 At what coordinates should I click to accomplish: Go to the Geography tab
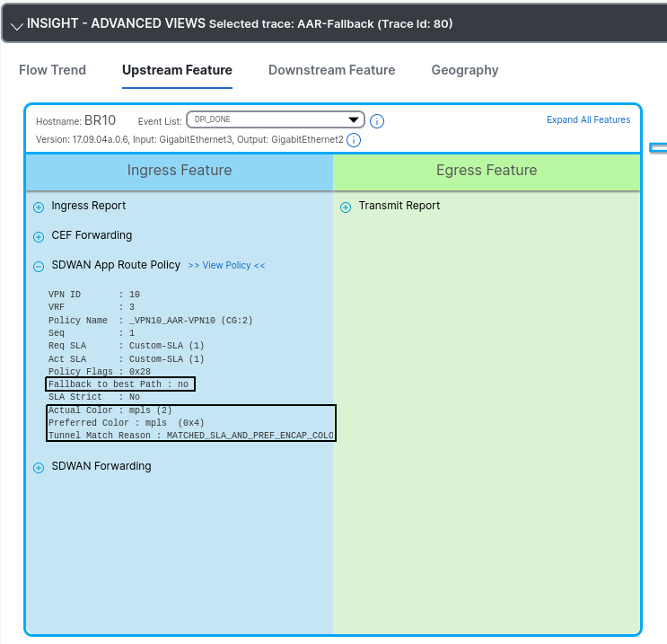pyautogui.click(x=464, y=70)
